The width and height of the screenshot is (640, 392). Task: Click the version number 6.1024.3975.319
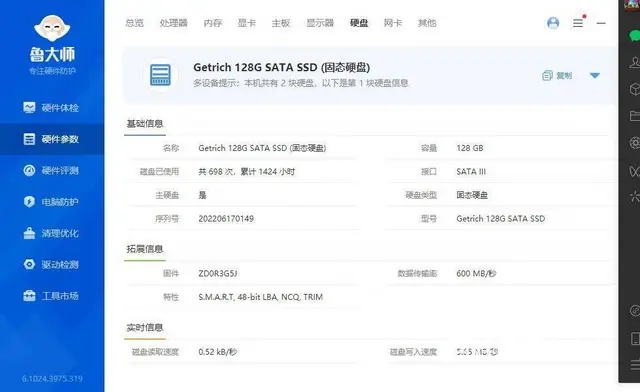[x=52, y=379]
